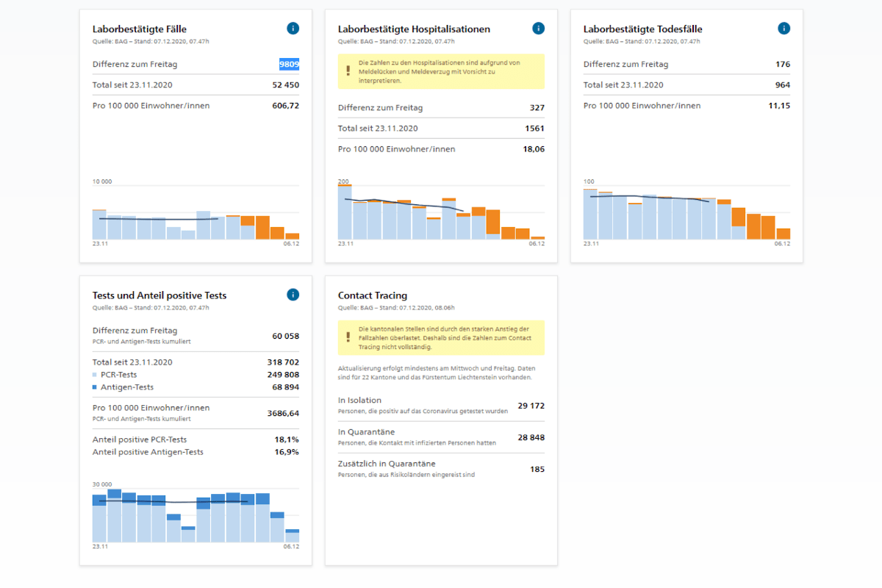Click Total seit 23.11.2020 value 52 450
The height and width of the screenshot is (588, 882).
click(x=286, y=85)
